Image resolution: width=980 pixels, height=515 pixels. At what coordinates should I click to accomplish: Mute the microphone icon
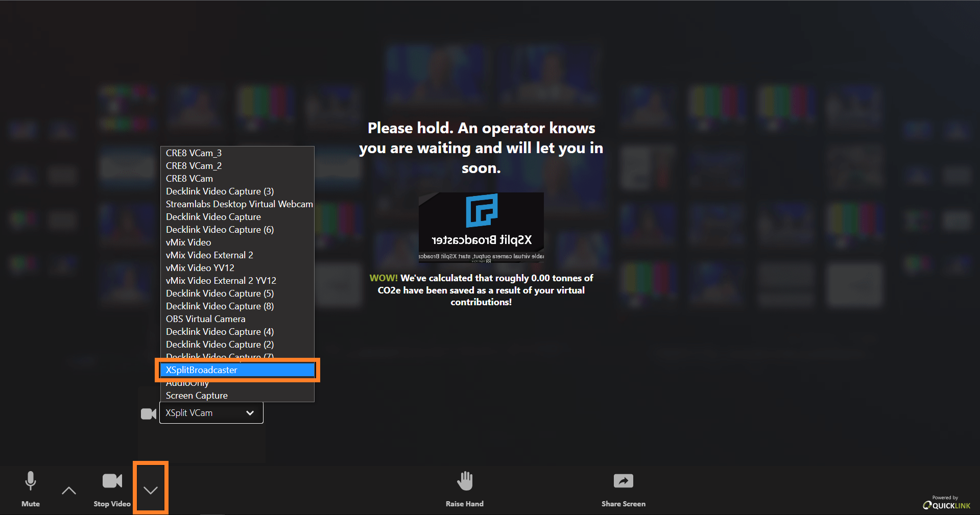(x=31, y=481)
